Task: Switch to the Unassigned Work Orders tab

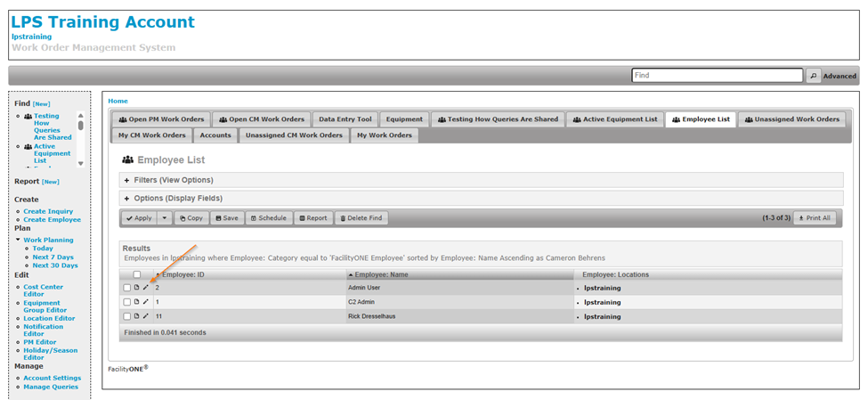Action: pos(791,118)
